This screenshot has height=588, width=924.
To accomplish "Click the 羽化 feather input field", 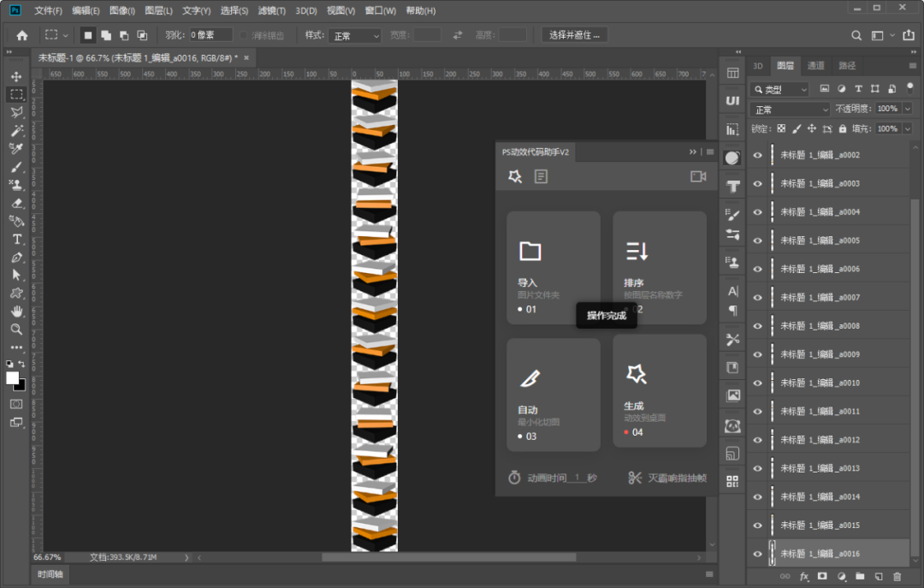I will (x=210, y=35).
